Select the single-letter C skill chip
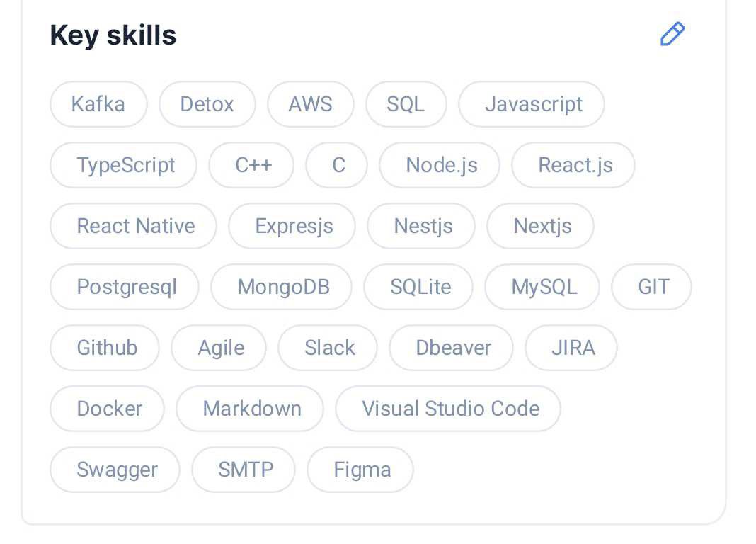 (x=336, y=165)
